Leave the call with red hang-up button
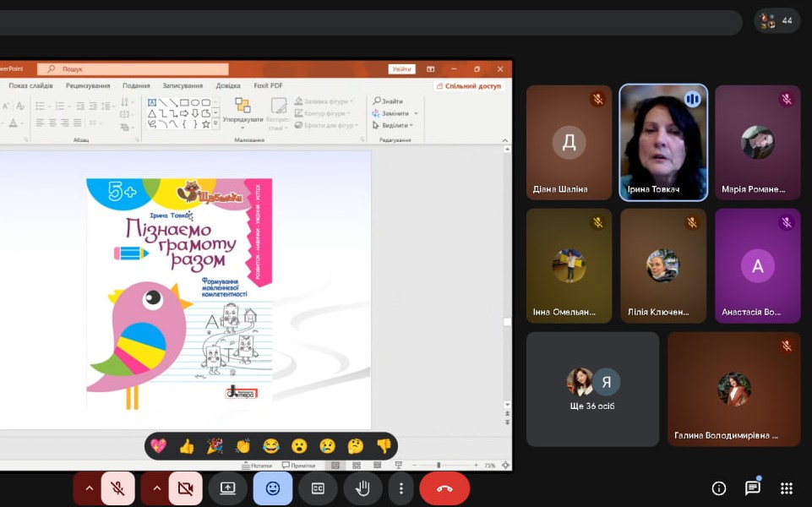This screenshot has height=507, width=812. (x=444, y=488)
